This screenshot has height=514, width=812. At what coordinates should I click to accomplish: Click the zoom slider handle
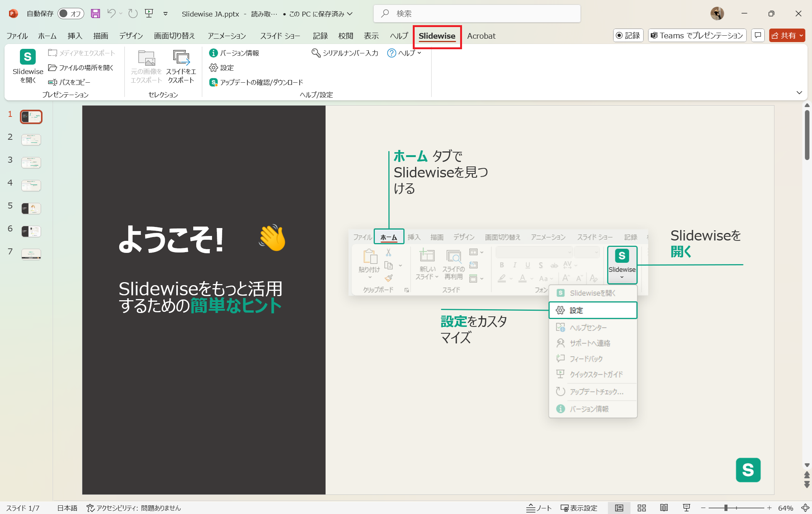[726, 508]
